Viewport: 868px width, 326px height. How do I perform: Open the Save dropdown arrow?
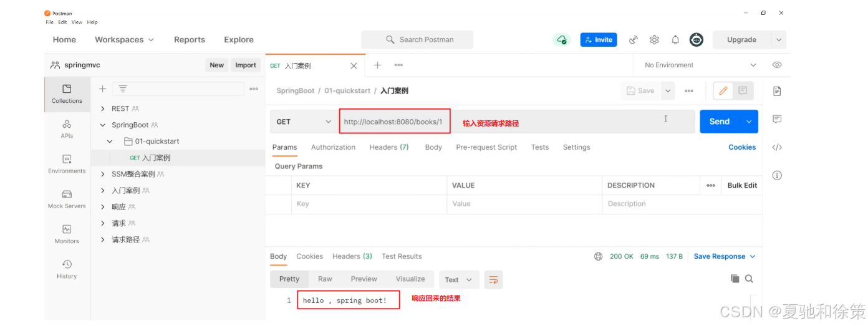click(668, 91)
